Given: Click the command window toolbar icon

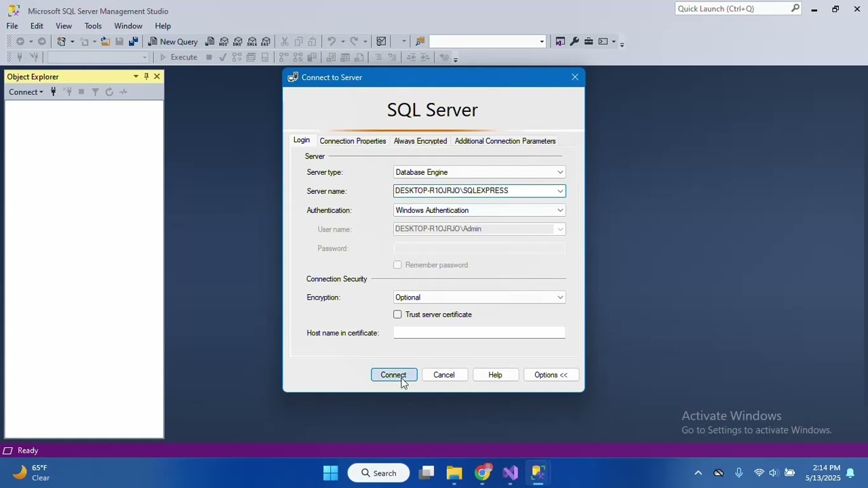Looking at the screenshot, I should tap(603, 41).
